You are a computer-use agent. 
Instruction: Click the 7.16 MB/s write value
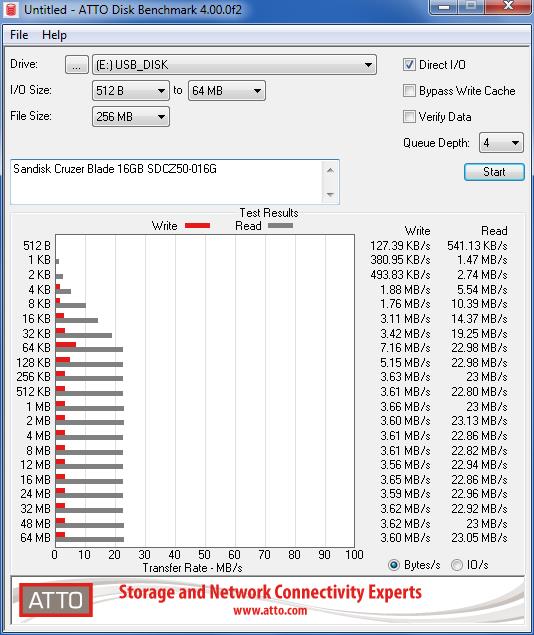click(x=405, y=348)
